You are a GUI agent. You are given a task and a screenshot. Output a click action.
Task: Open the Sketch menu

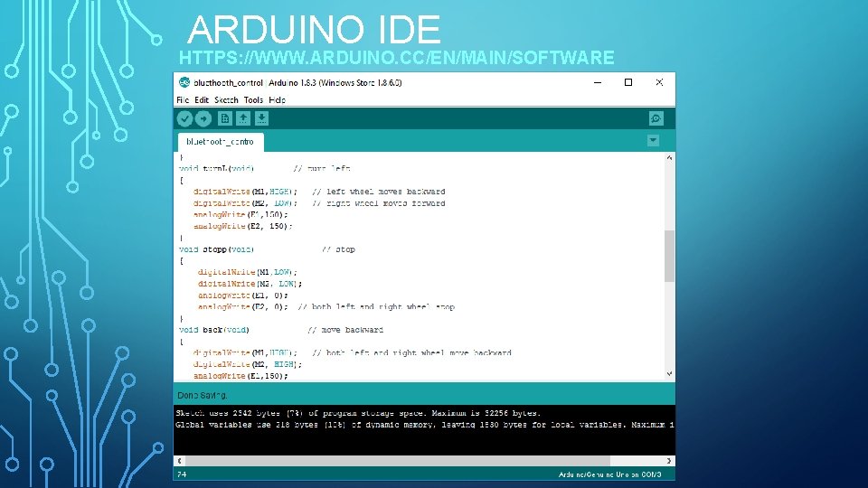[x=226, y=100]
